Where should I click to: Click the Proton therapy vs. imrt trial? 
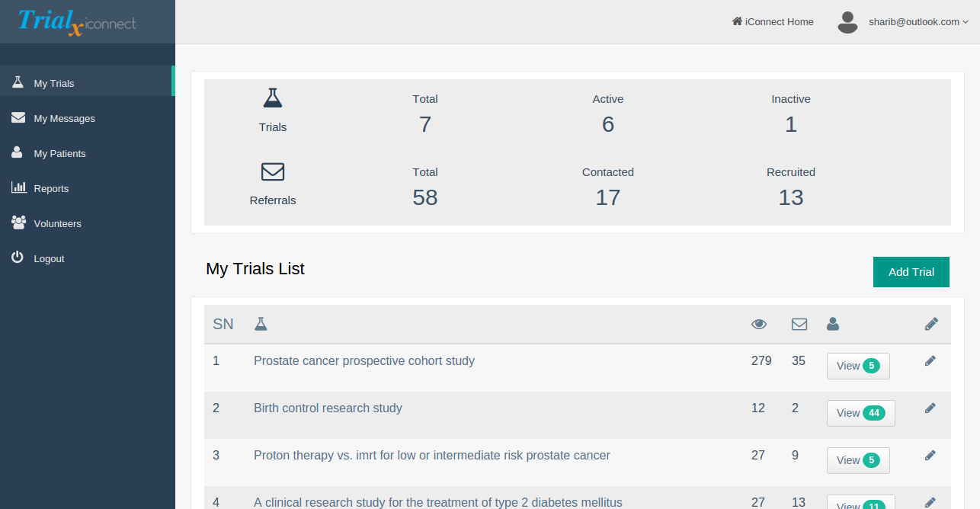point(431,456)
